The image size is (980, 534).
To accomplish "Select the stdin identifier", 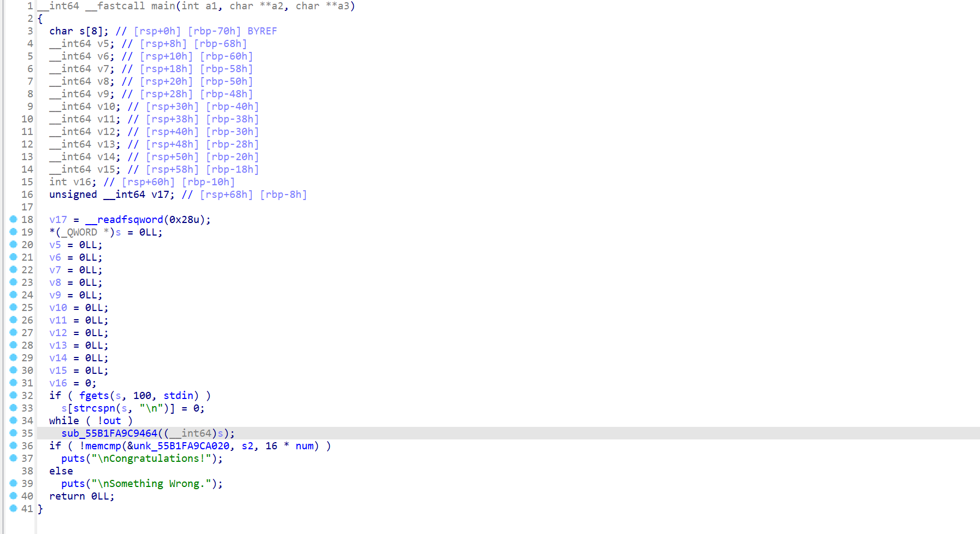I will pos(178,396).
